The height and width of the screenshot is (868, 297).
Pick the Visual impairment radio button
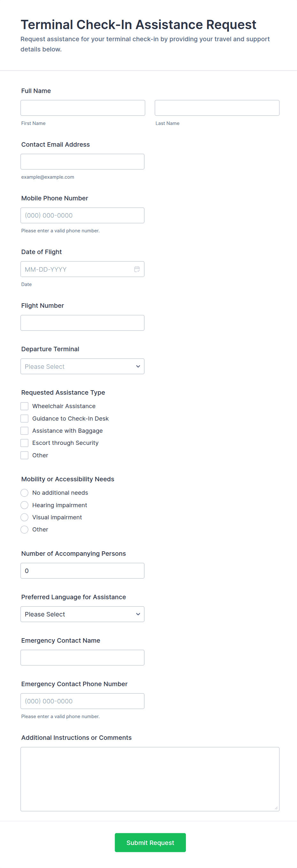click(25, 517)
